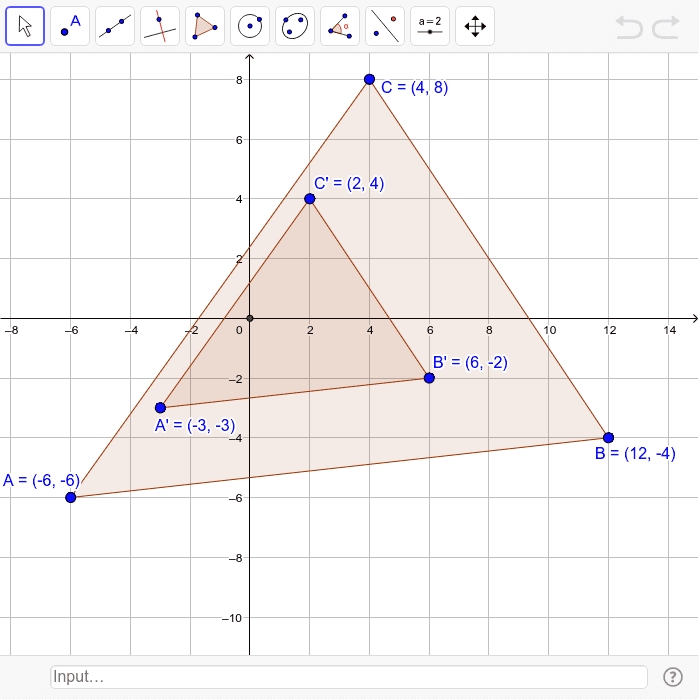Select point B at (12, -4)

point(608,438)
